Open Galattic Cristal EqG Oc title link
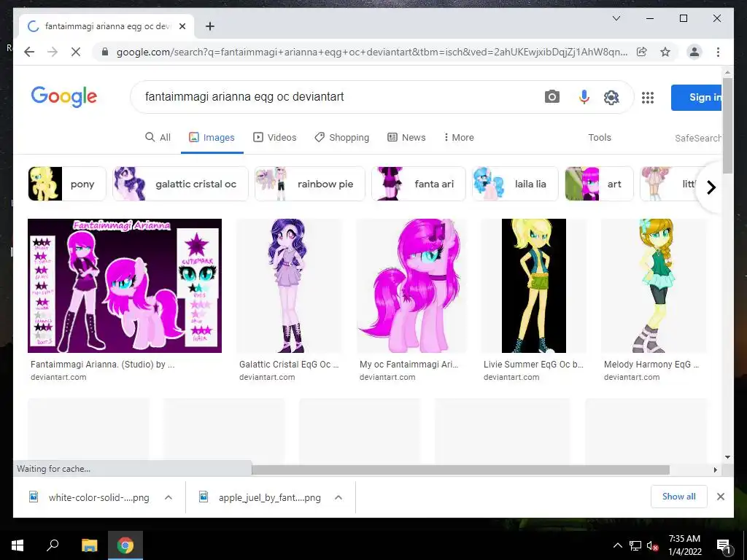Screen dimensions: 747x560 tap(289, 365)
